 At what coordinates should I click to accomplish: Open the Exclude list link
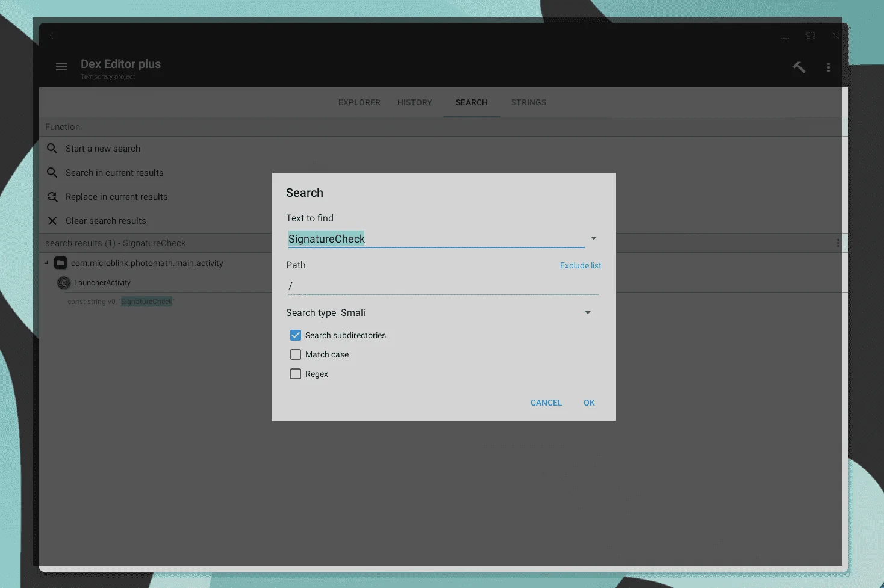pyautogui.click(x=581, y=265)
